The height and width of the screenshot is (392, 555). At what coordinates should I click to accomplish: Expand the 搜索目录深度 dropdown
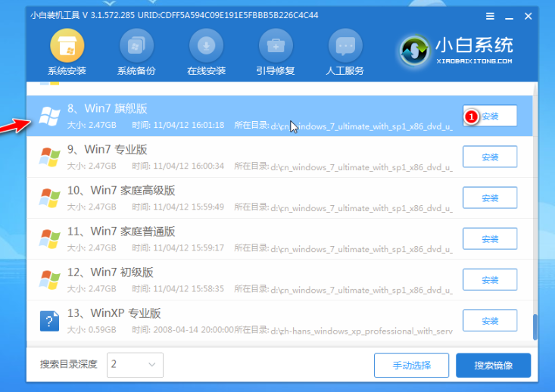pyautogui.click(x=135, y=365)
